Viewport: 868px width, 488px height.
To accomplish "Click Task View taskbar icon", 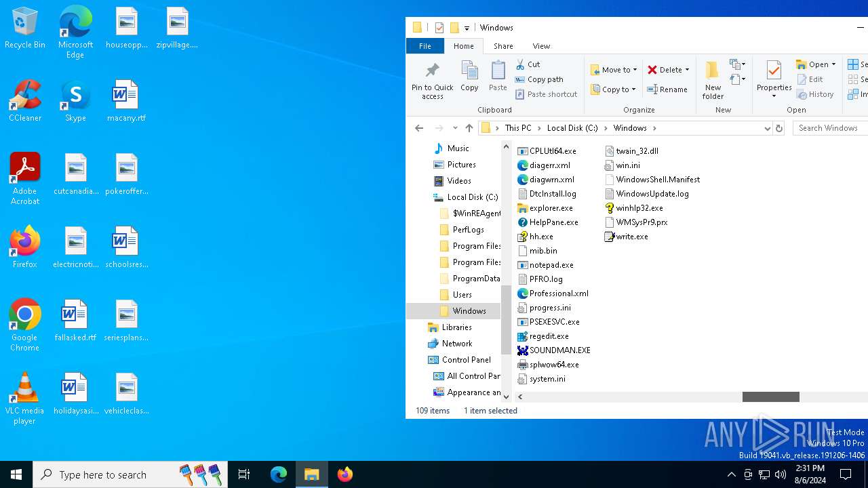I will [244, 474].
